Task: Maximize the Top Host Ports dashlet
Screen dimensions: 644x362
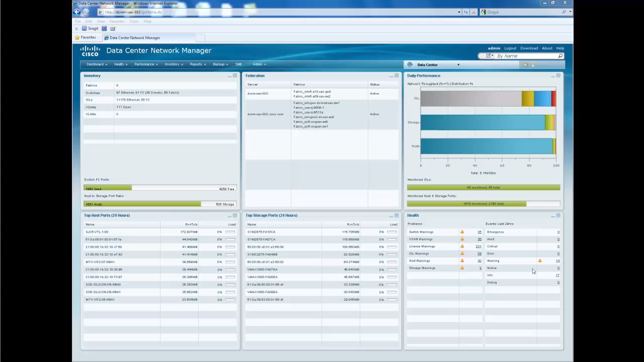Action: [235, 216]
